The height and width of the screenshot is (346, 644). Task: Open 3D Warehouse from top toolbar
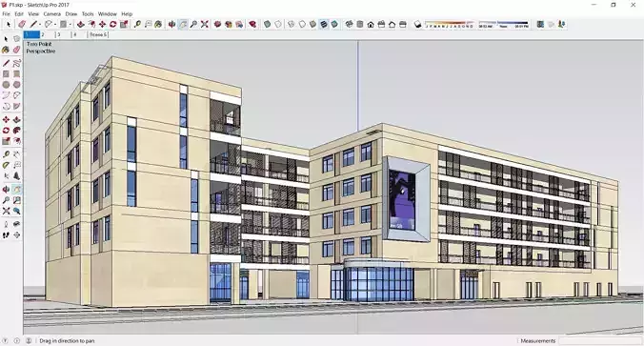[217, 24]
